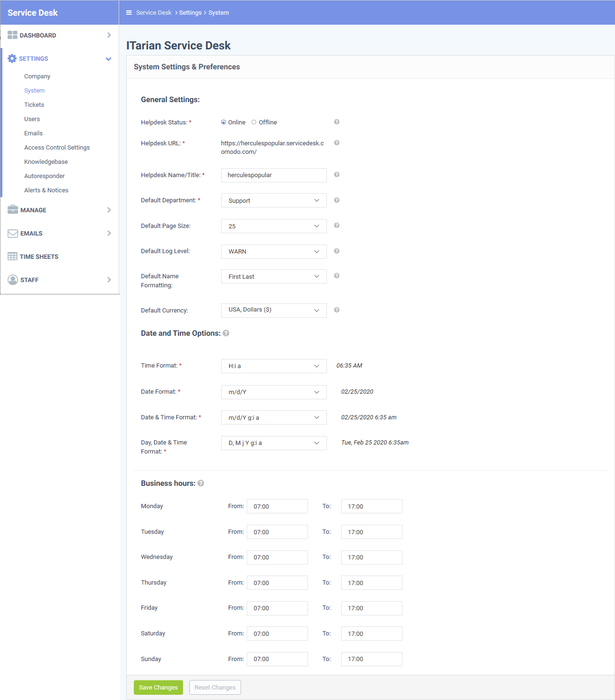Click help icon beside Default Page Size

click(336, 226)
